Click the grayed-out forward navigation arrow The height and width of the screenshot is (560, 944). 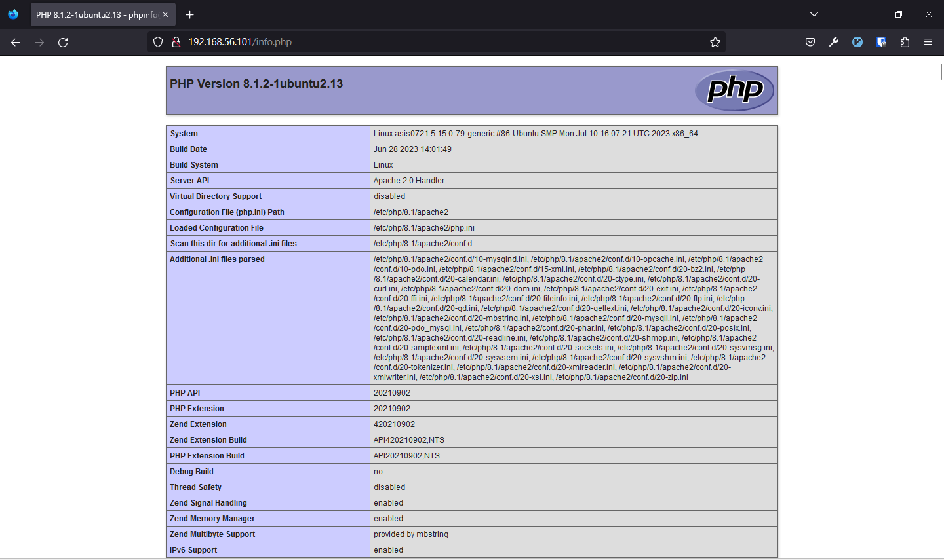click(x=39, y=41)
